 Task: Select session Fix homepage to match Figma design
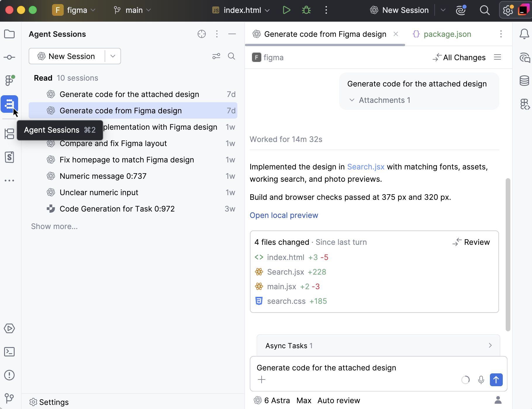[x=133, y=160]
